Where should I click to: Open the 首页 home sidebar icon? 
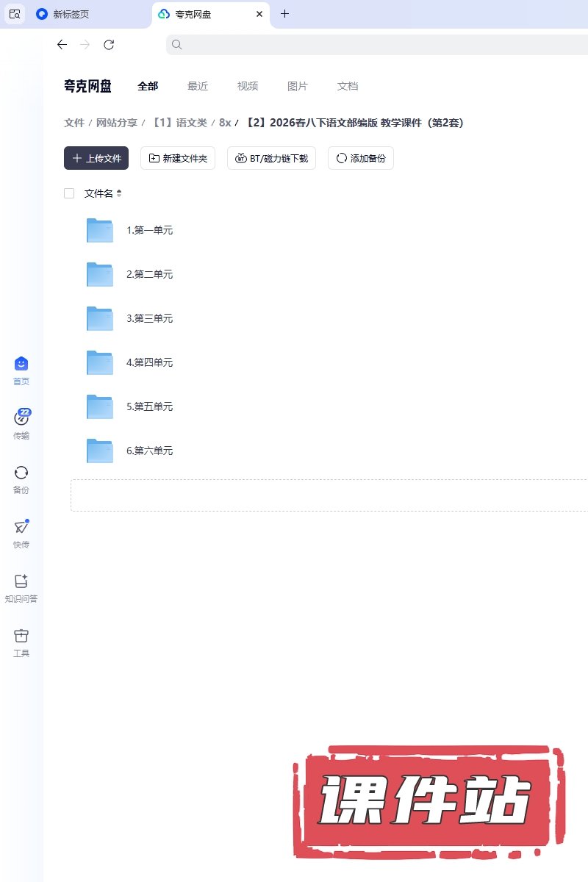tap(21, 364)
